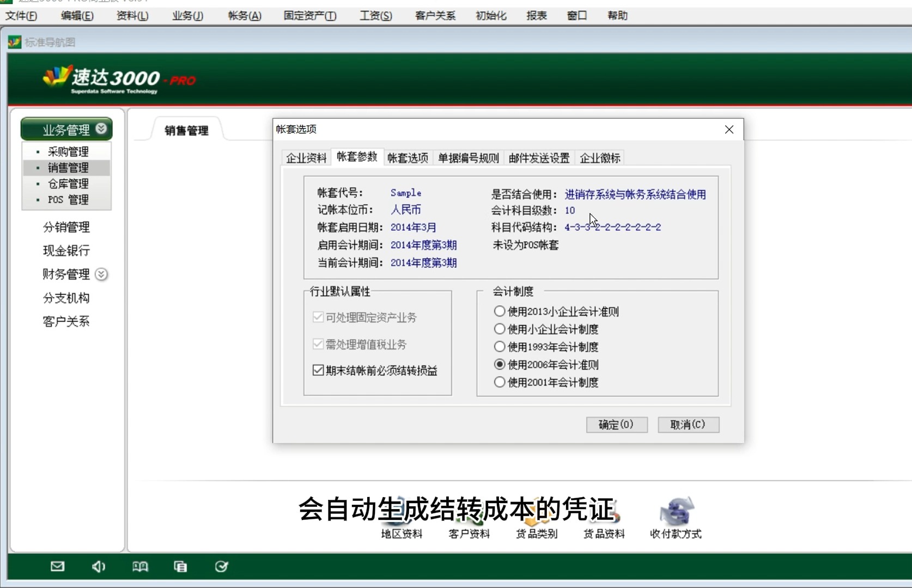This screenshot has width=912, height=588.
Task: Collapse the 业务管理 section chevron
Action: [x=101, y=128]
